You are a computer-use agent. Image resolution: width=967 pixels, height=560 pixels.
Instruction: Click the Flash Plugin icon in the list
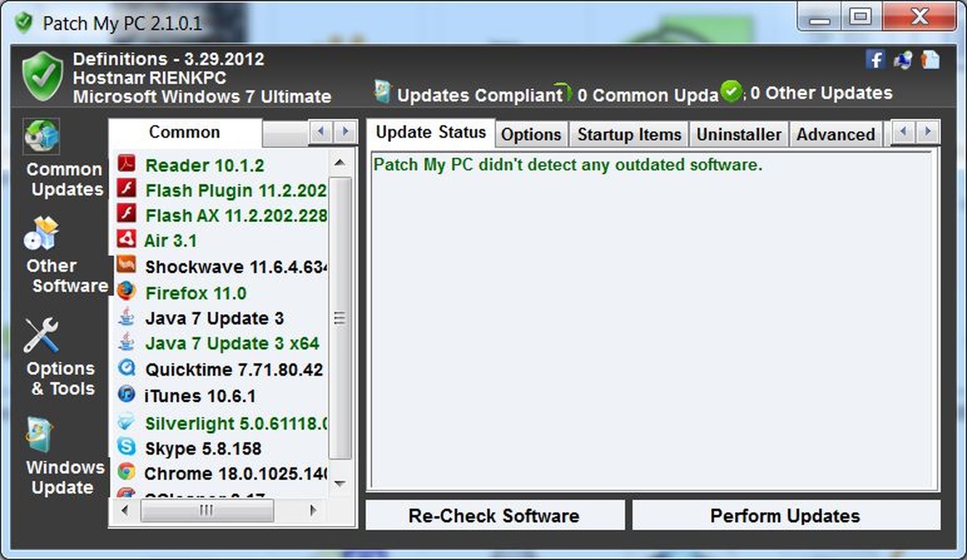(x=126, y=190)
